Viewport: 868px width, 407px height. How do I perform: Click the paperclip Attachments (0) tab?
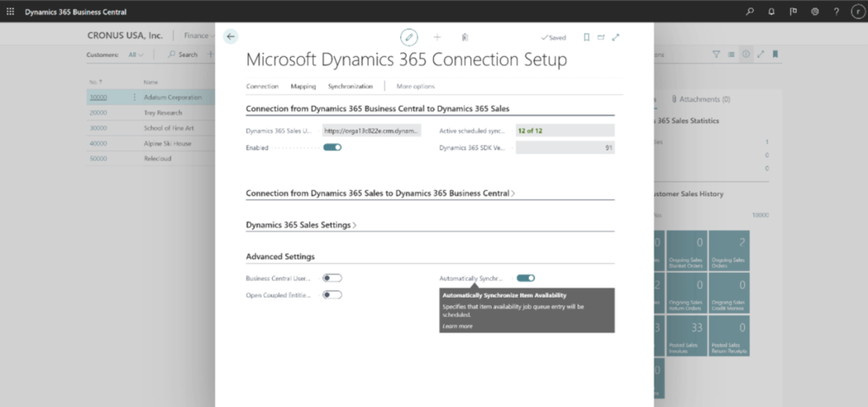(x=700, y=99)
